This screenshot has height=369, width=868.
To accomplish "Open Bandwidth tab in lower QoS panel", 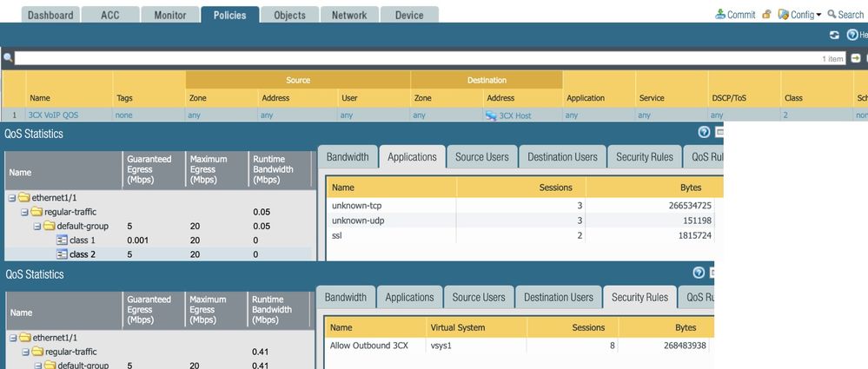I will click(346, 297).
